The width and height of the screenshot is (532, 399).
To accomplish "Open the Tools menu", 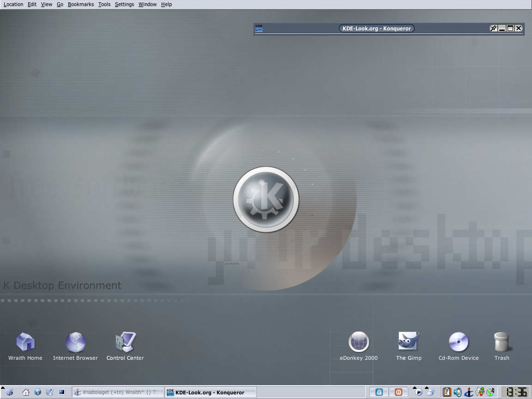I will tap(104, 5).
